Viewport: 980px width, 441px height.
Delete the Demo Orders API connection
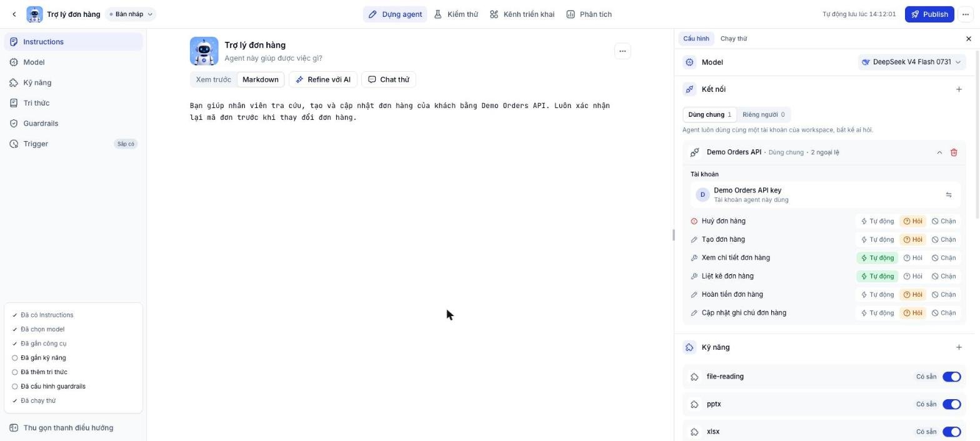[x=954, y=152]
